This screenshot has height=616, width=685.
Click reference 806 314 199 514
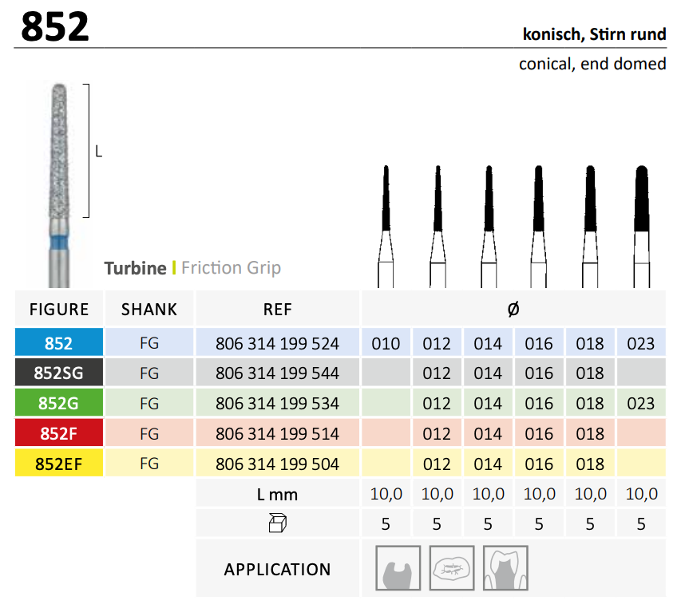tap(277, 433)
